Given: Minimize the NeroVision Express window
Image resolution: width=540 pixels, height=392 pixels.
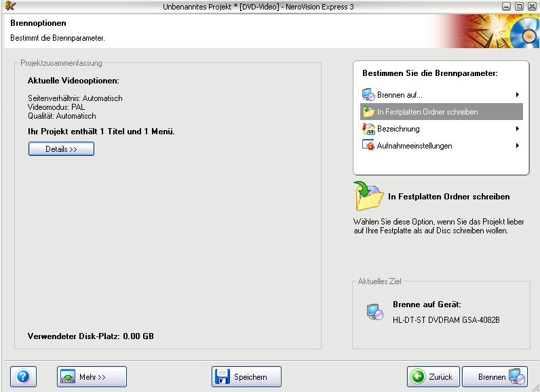Looking at the screenshot, I should pyautogui.click(x=506, y=7).
